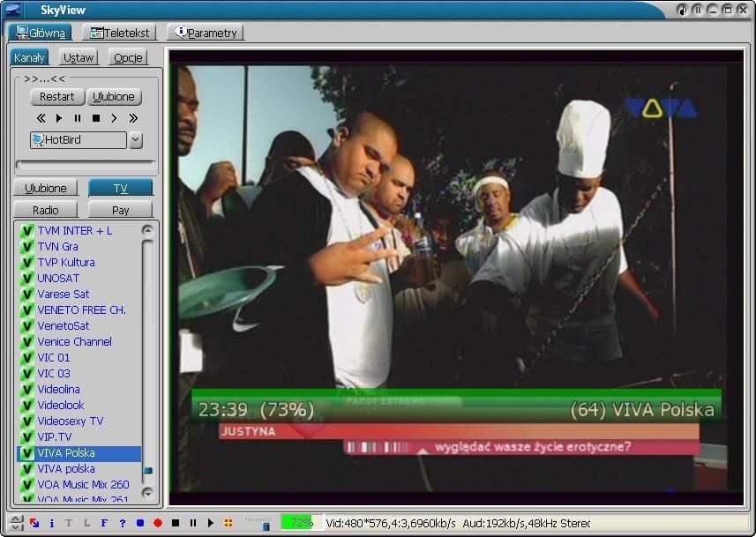Viewport: 756px width, 537px height.
Task: Click the green V icon beside TVN Gra
Action: pyautogui.click(x=27, y=246)
